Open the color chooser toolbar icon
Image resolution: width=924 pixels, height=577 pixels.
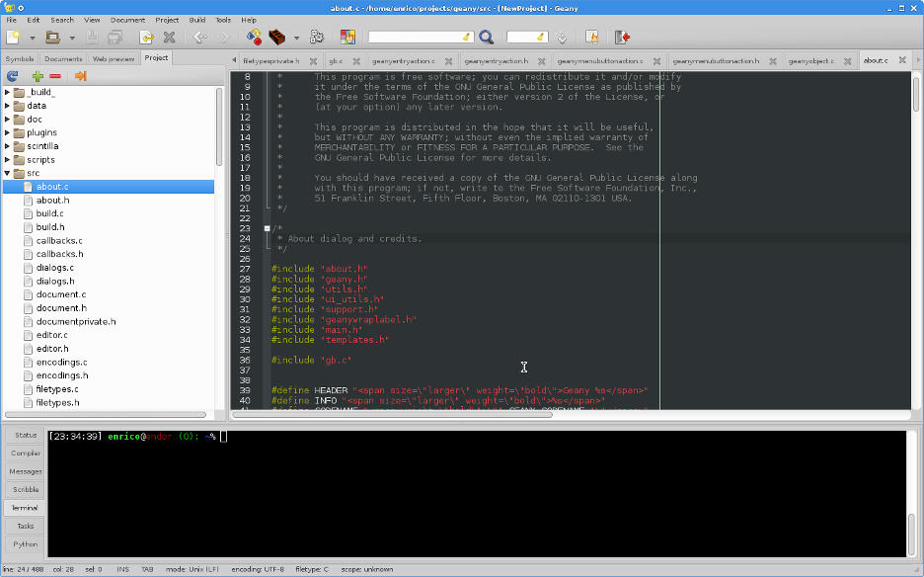pyautogui.click(x=347, y=38)
